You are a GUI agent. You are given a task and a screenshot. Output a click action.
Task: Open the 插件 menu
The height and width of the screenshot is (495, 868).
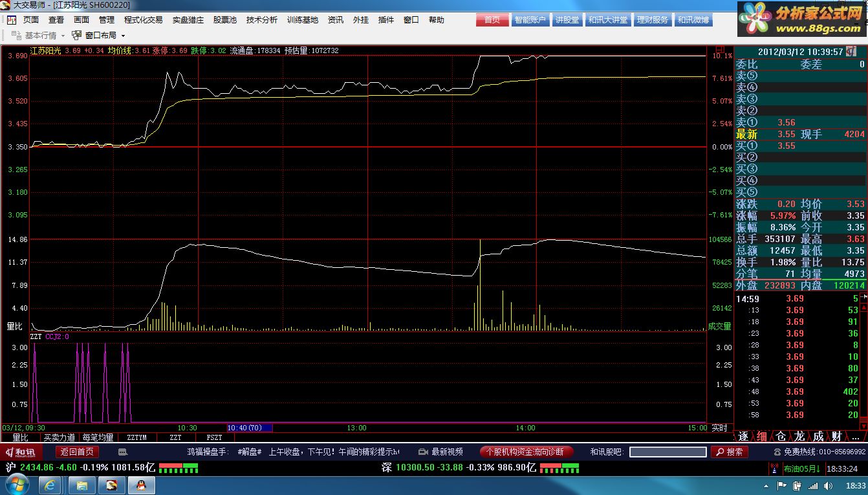[x=386, y=20]
